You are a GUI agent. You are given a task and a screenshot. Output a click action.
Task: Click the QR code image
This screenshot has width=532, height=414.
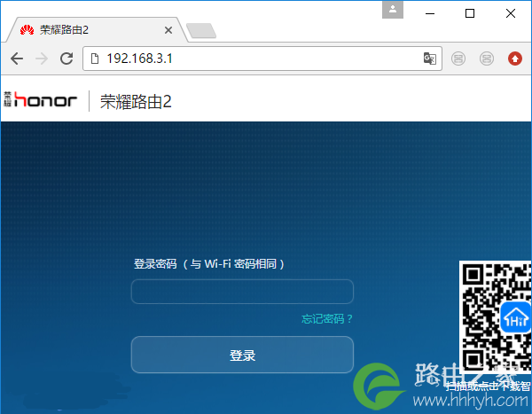click(496, 316)
